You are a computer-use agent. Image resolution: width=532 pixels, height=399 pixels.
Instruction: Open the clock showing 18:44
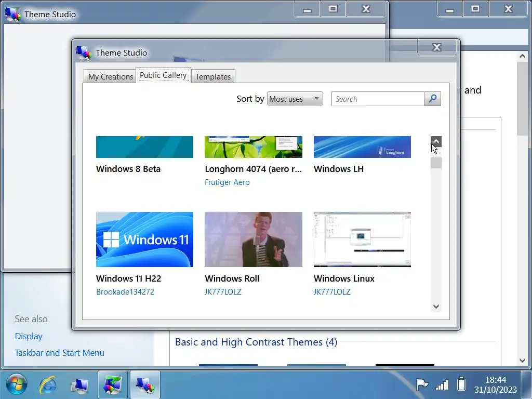tap(495, 384)
